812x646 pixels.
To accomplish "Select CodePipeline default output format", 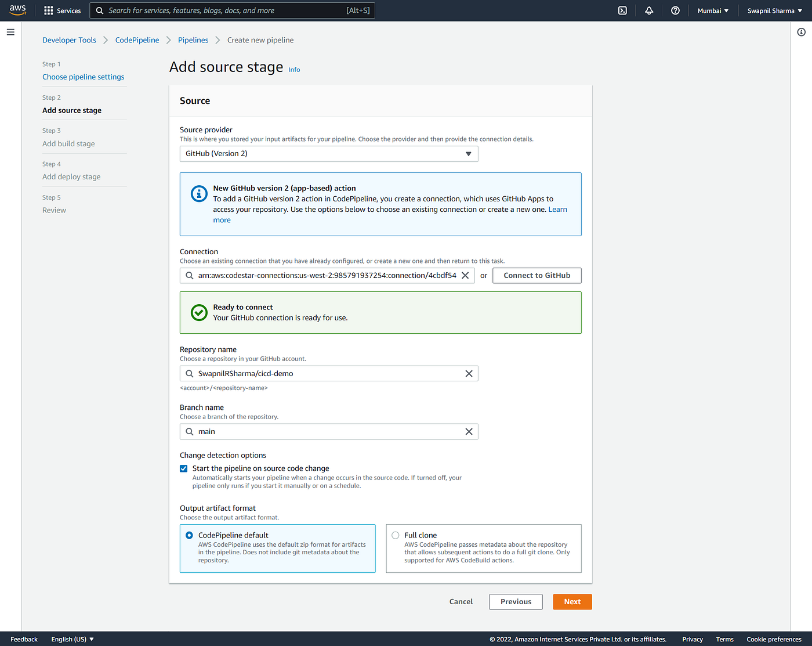I will (x=189, y=535).
